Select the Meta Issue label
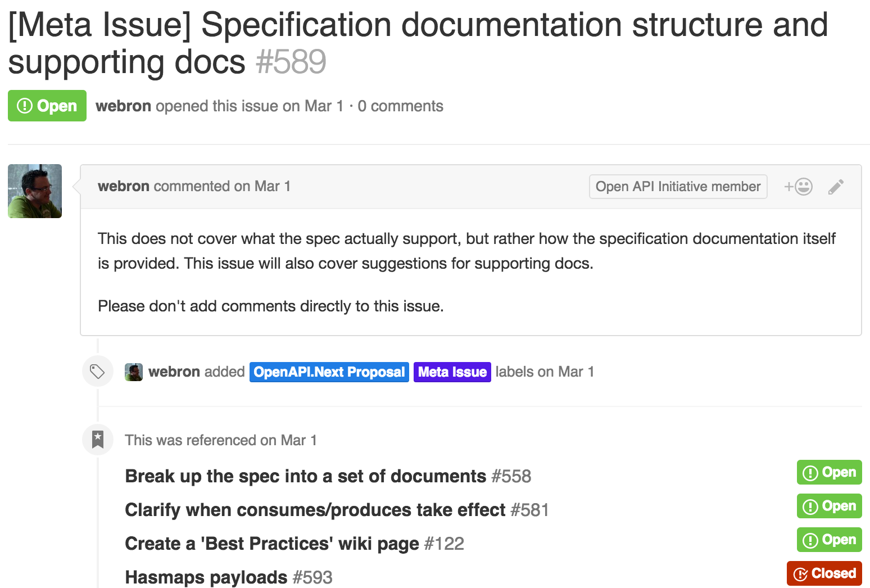 [x=452, y=372]
